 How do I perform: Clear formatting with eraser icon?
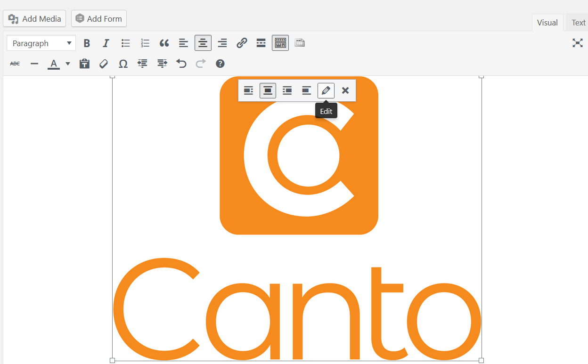point(104,64)
